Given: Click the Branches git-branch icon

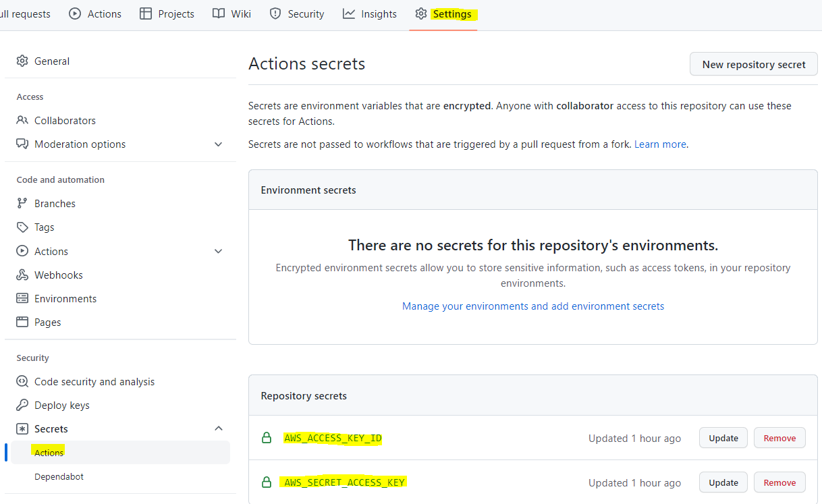Looking at the screenshot, I should pyautogui.click(x=22, y=203).
